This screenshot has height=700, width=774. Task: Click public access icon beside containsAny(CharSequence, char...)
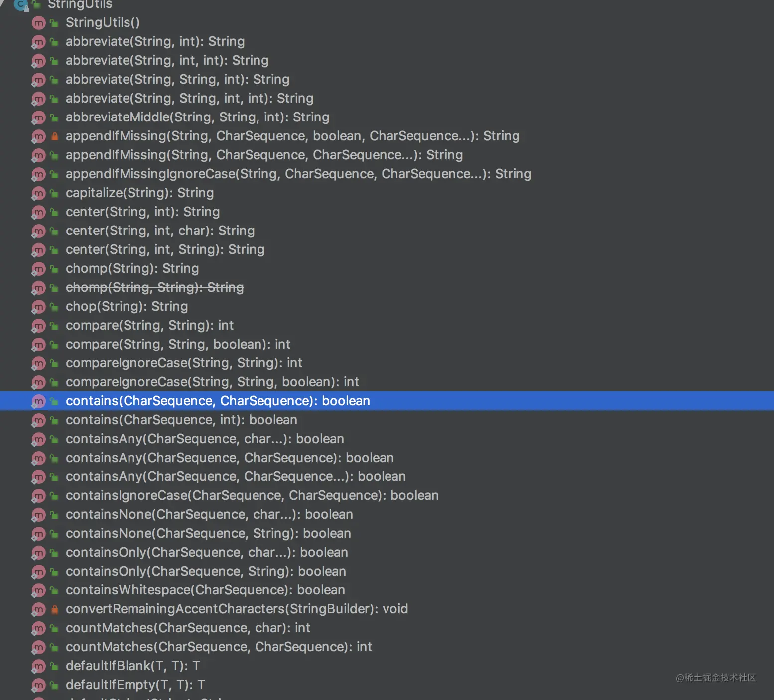pos(54,439)
